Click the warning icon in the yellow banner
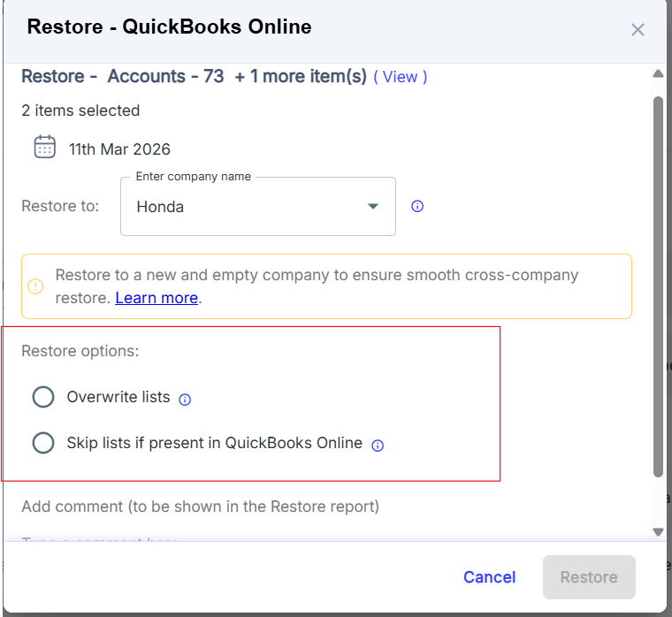The height and width of the screenshot is (617, 672). click(35, 286)
